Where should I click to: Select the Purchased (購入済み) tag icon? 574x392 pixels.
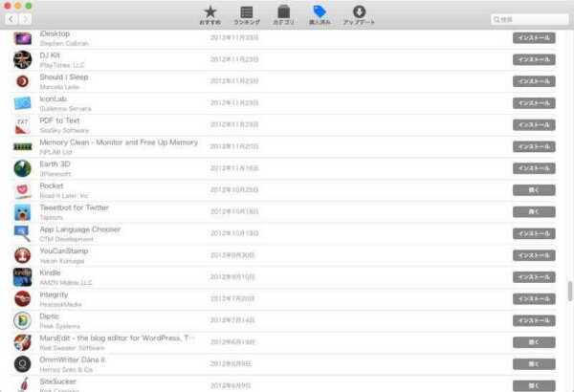[x=320, y=14]
